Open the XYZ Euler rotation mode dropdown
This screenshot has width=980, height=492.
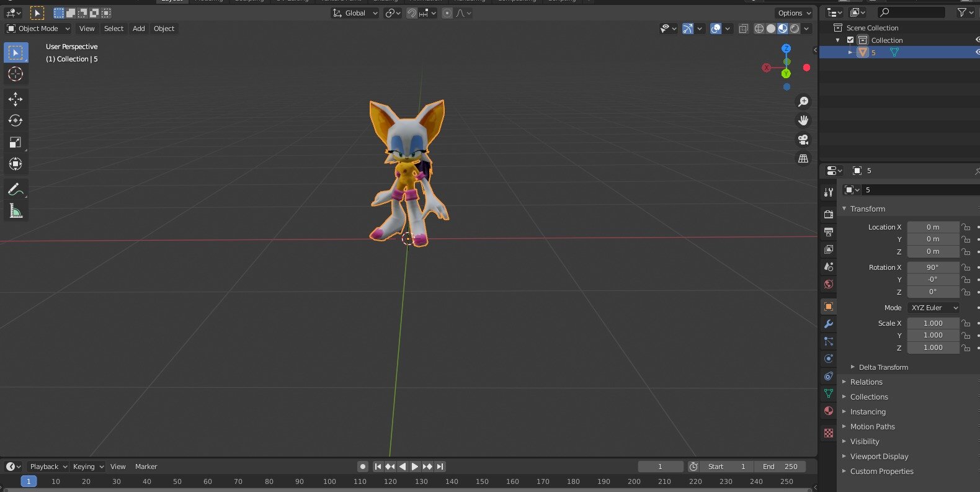click(933, 308)
